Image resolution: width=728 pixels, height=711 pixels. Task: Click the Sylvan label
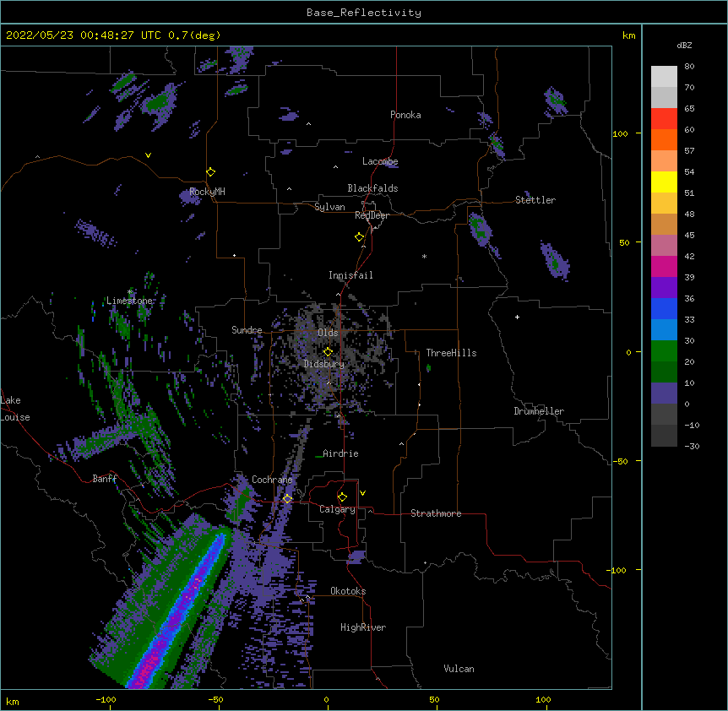click(x=329, y=207)
